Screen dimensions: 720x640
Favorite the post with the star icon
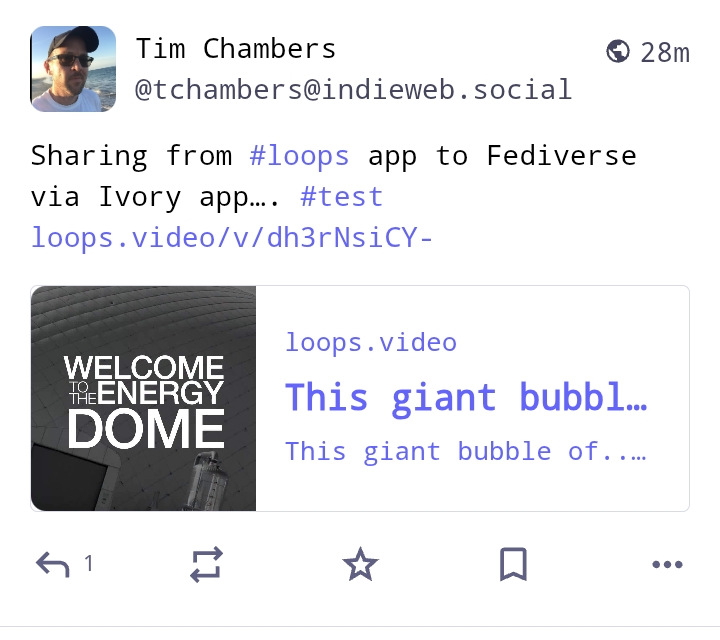[x=360, y=564]
